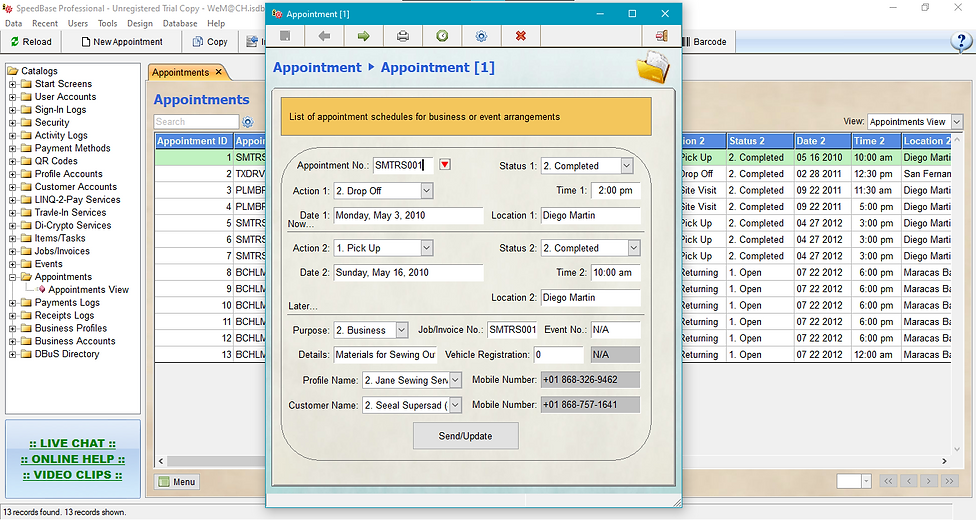The width and height of the screenshot is (976, 520).
Task: Click the horizontal scrollbar of the table
Action: pyautogui.click(x=553, y=461)
